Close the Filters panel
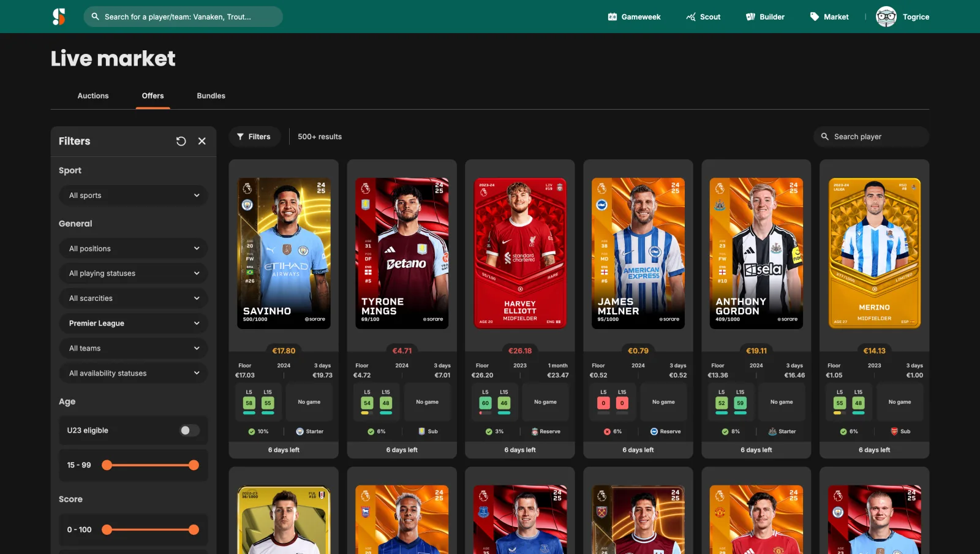This screenshot has height=554, width=980. (x=202, y=141)
